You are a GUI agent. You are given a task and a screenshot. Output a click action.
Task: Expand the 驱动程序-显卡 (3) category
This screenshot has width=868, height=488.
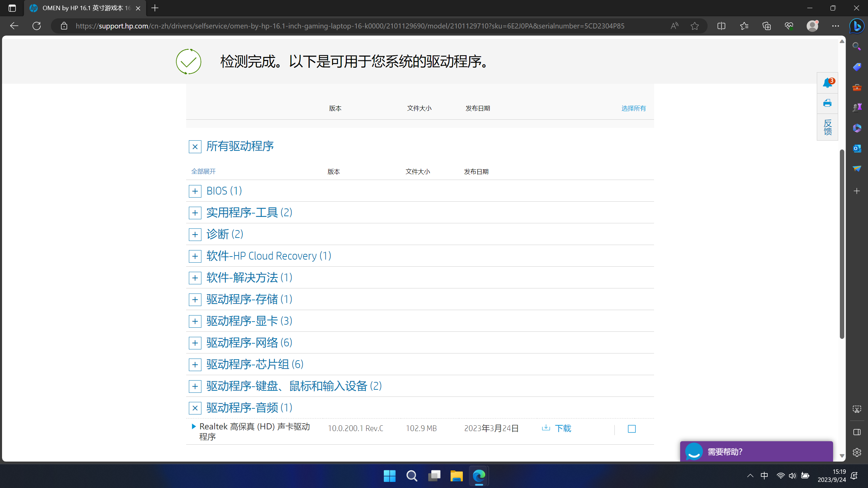point(195,321)
